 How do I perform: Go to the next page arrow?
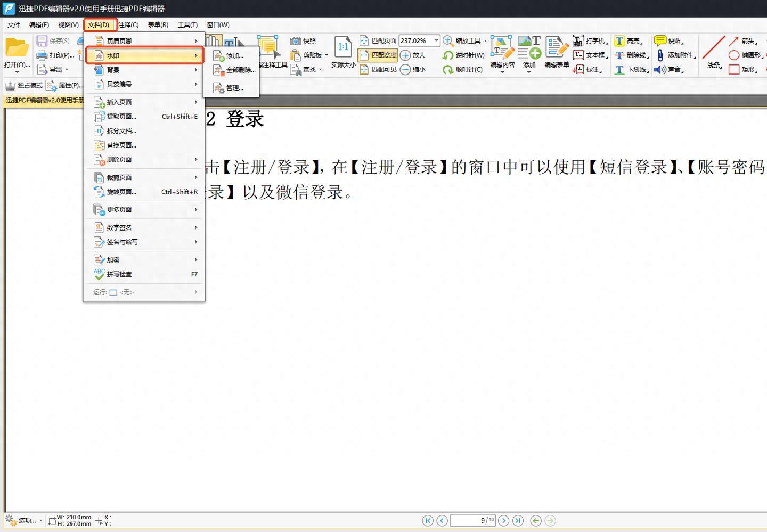503,521
